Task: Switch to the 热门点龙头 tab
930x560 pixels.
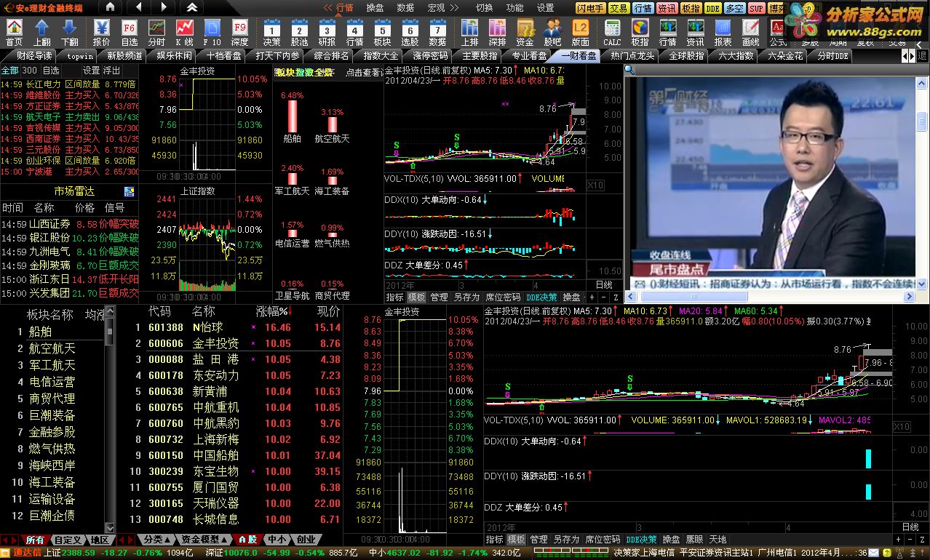Action: pyautogui.click(x=632, y=56)
